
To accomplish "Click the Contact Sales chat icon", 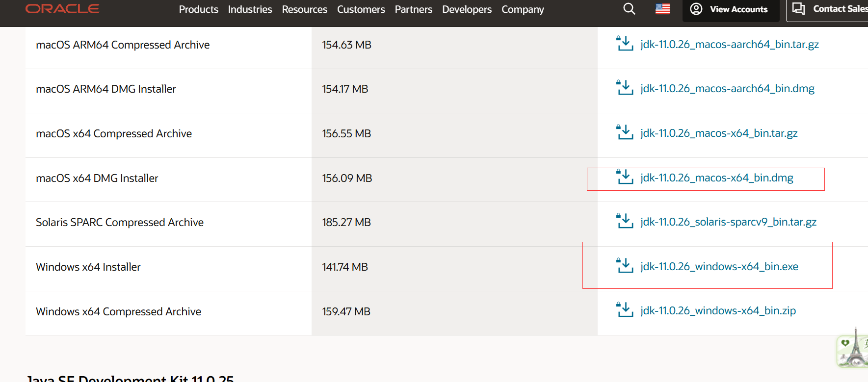I will pyautogui.click(x=798, y=9).
